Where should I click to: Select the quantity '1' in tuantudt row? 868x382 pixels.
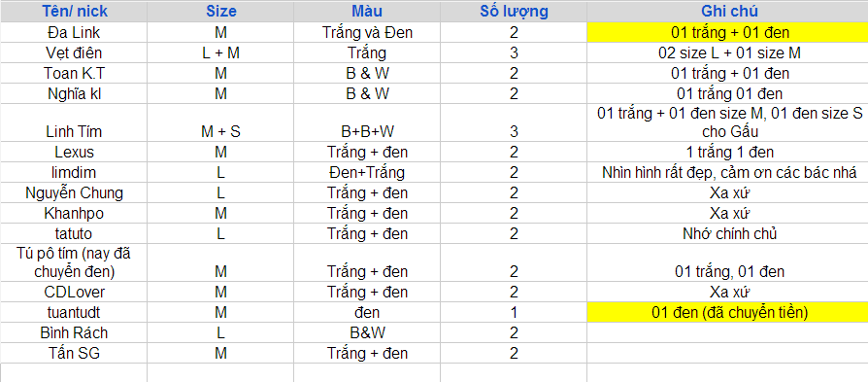tap(515, 313)
